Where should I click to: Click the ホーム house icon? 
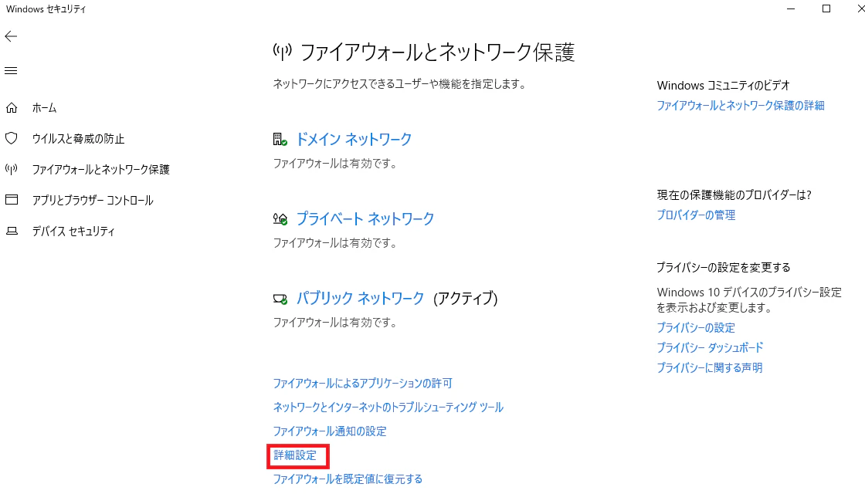[12, 108]
